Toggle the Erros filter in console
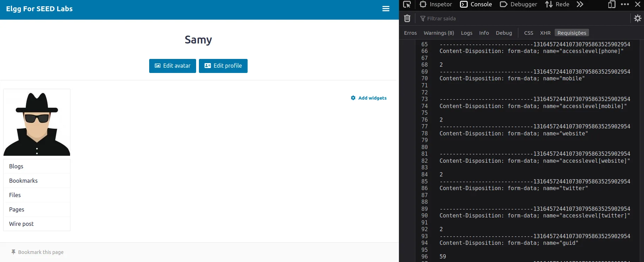 (410, 33)
